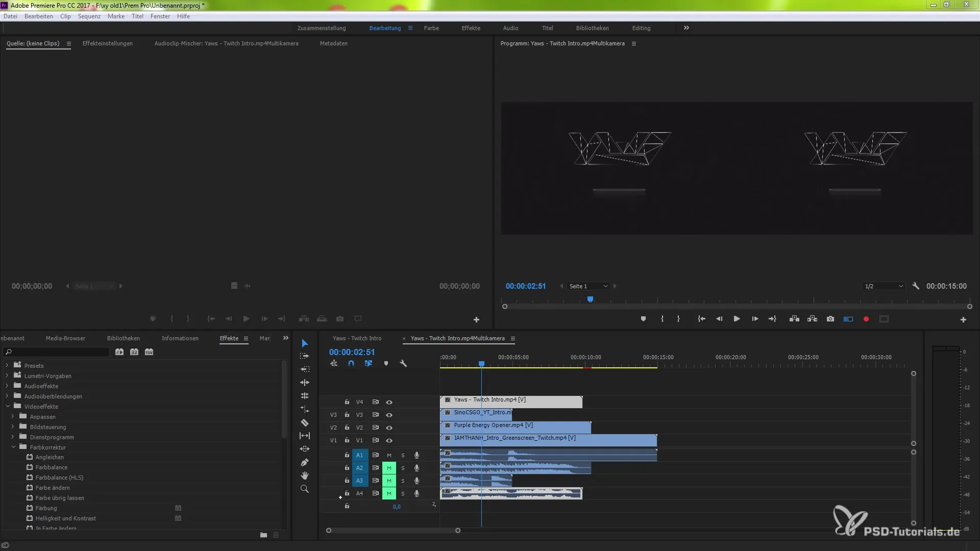Switch to Effekteinstellungen tab
This screenshot has height=551, width=980.
click(108, 43)
